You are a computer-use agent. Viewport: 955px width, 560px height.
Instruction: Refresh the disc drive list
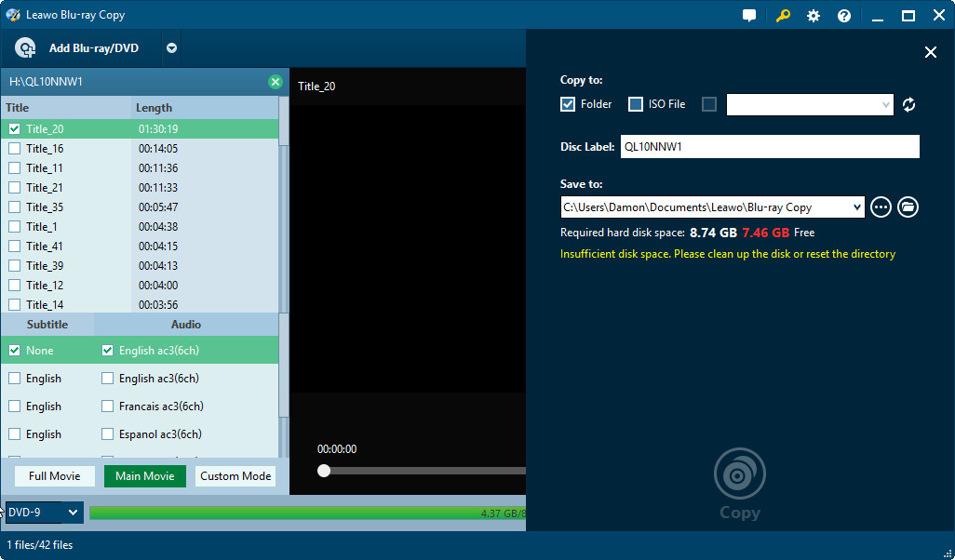coord(909,105)
